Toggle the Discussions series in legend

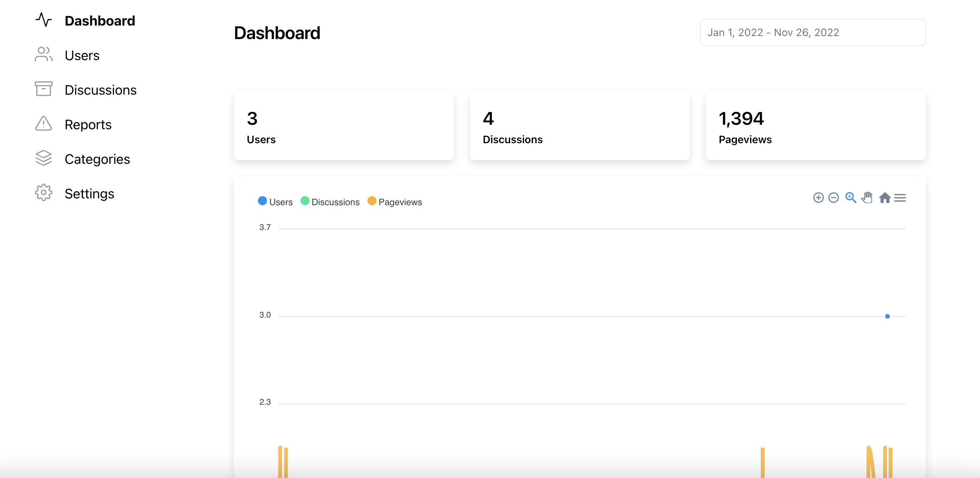[335, 202]
